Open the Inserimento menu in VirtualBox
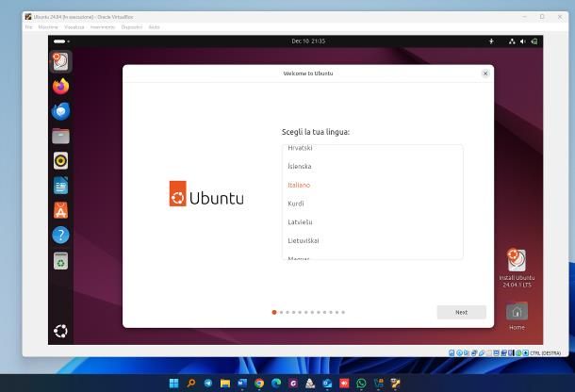575x392 pixels. coord(103,27)
